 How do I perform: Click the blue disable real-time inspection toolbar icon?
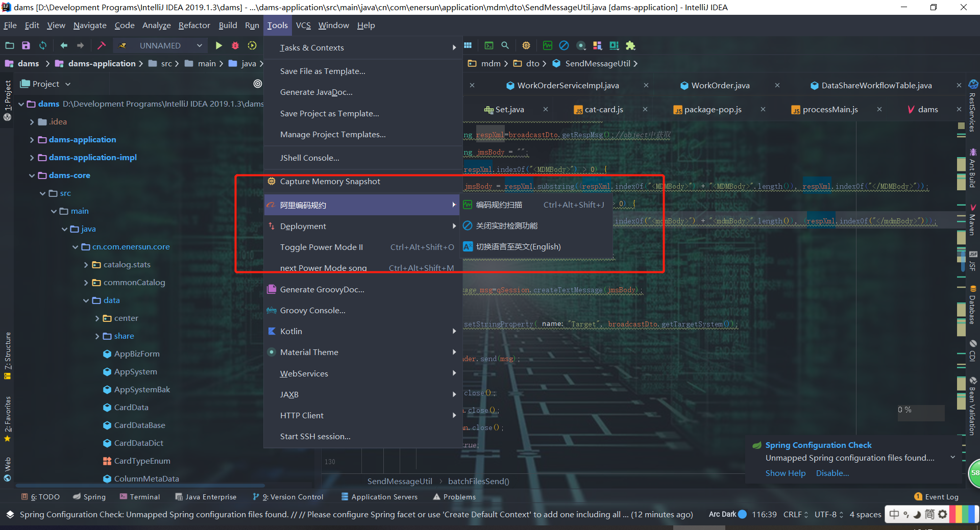564,45
